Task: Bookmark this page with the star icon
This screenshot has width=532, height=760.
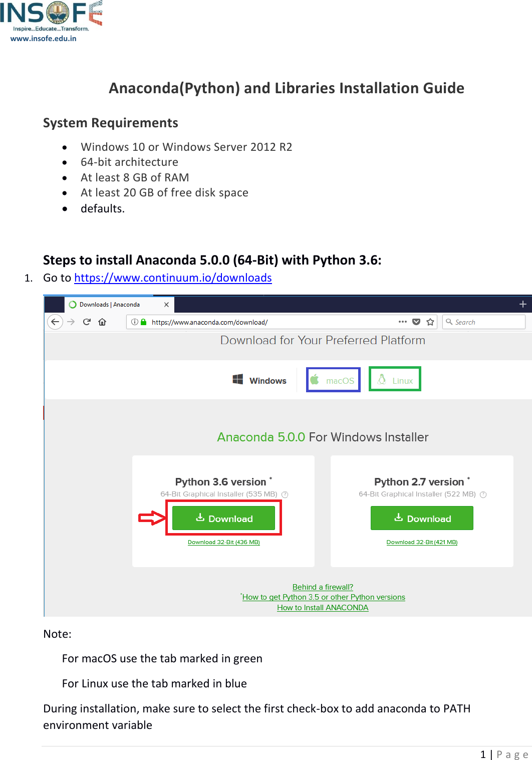Action: (x=430, y=322)
